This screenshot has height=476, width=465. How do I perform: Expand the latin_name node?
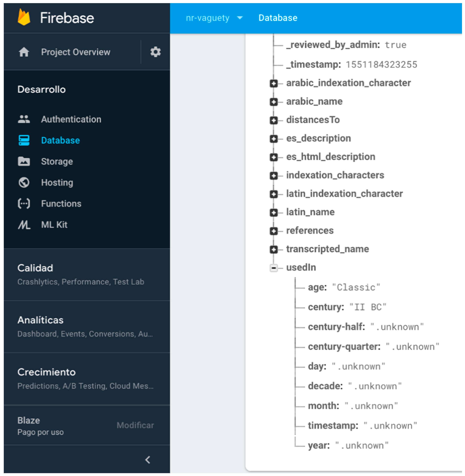pyautogui.click(x=273, y=212)
